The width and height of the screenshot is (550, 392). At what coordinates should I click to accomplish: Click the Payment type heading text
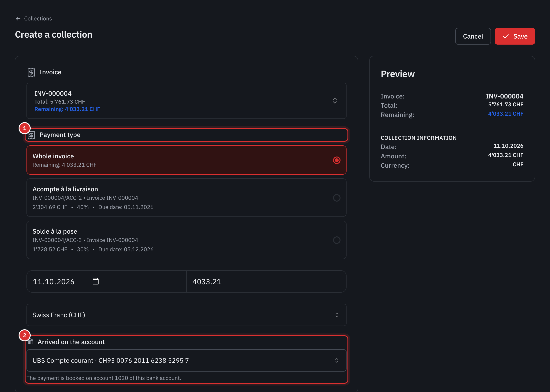60,135
